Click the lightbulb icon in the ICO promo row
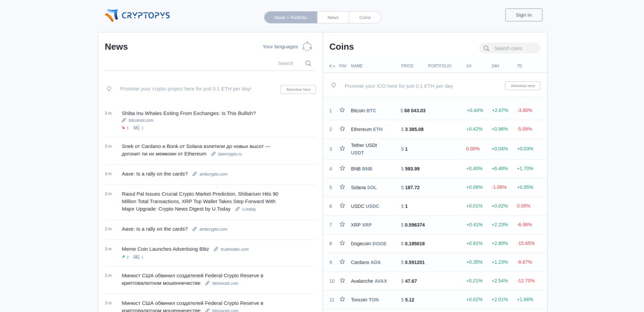This screenshot has width=644, height=312. (x=333, y=85)
